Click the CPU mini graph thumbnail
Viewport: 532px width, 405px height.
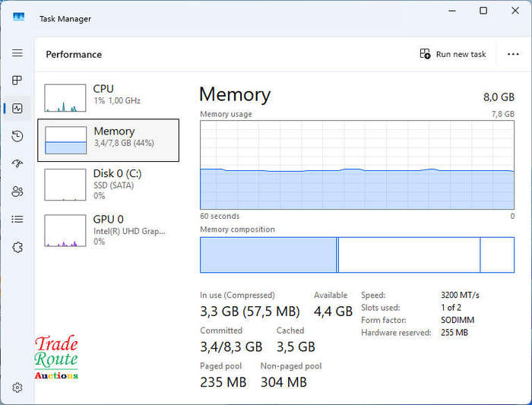pyautogui.click(x=65, y=98)
